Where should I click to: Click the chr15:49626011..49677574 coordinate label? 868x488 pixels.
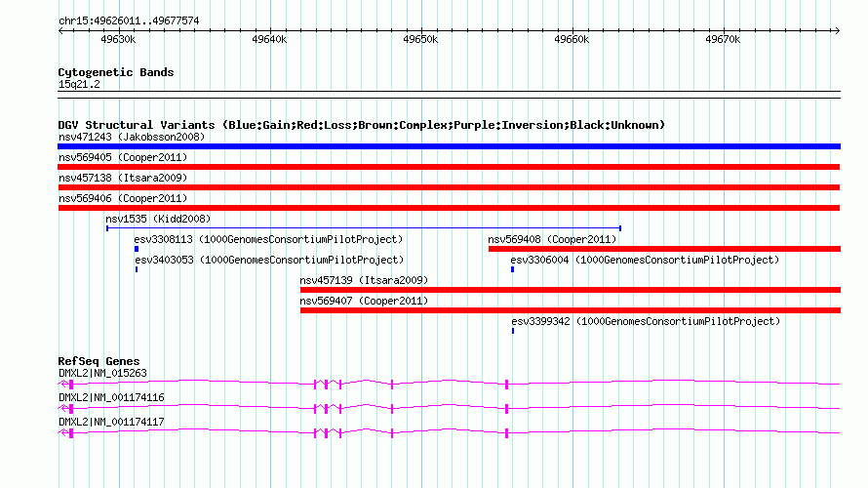pyautogui.click(x=129, y=20)
